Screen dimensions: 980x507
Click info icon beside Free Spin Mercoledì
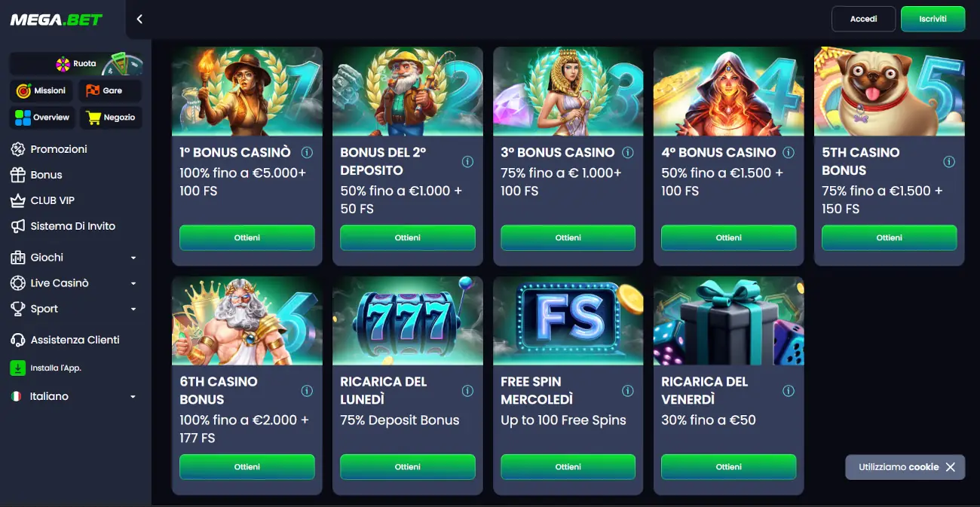(x=628, y=391)
